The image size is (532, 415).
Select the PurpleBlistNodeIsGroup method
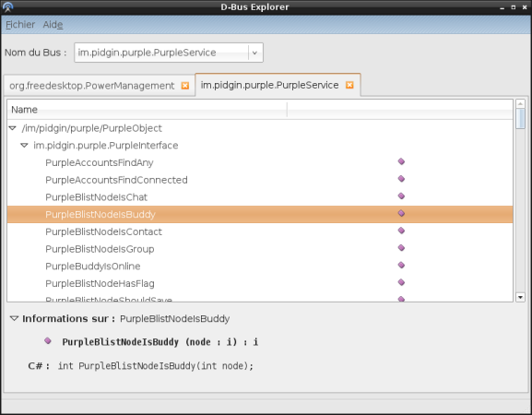pyautogui.click(x=100, y=249)
